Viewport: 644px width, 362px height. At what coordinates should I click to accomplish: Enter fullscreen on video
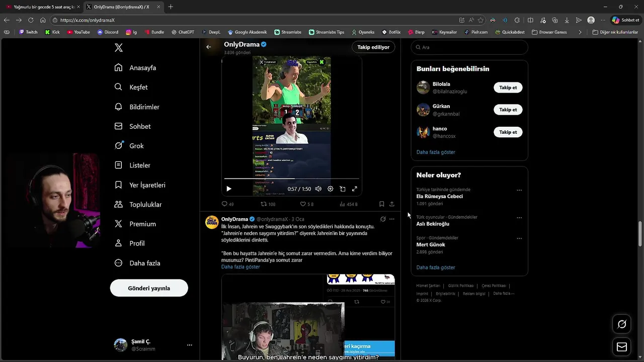[x=354, y=189]
